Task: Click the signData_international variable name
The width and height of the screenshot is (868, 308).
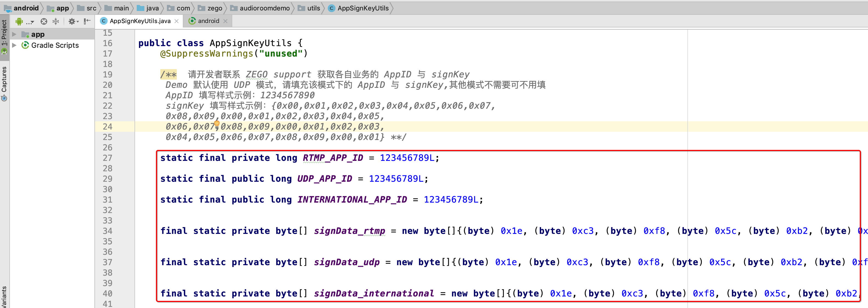Action: tap(374, 293)
